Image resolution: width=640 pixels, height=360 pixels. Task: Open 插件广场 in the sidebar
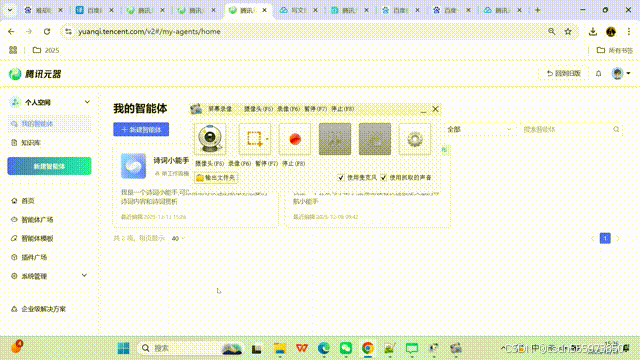[34, 257]
